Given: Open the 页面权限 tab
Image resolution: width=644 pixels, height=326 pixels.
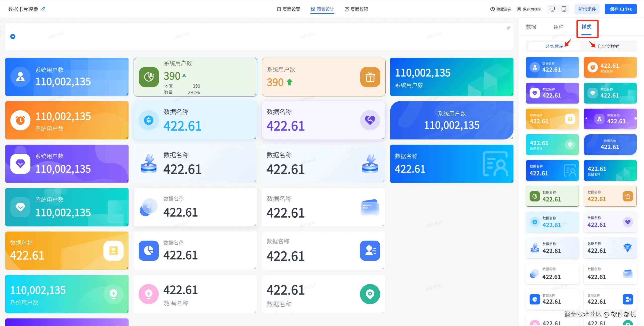Looking at the screenshot, I should [356, 9].
